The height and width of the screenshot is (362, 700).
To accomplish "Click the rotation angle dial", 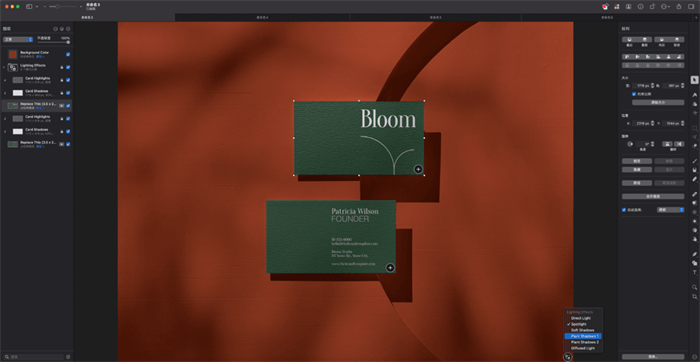I will (x=630, y=144).
